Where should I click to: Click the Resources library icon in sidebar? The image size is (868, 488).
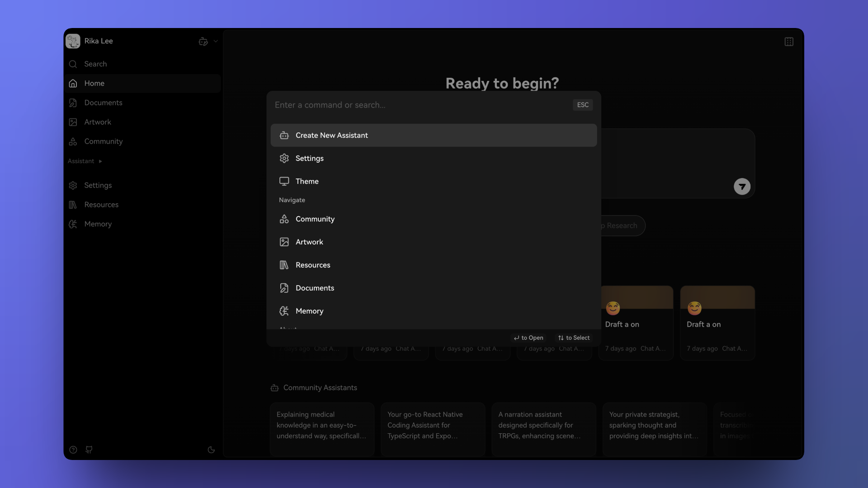[73, 205]
